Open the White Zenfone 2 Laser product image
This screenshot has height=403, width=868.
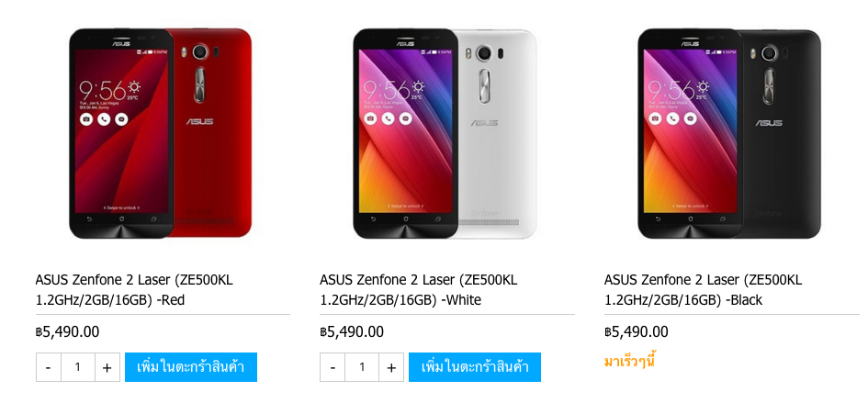point(445,133)
